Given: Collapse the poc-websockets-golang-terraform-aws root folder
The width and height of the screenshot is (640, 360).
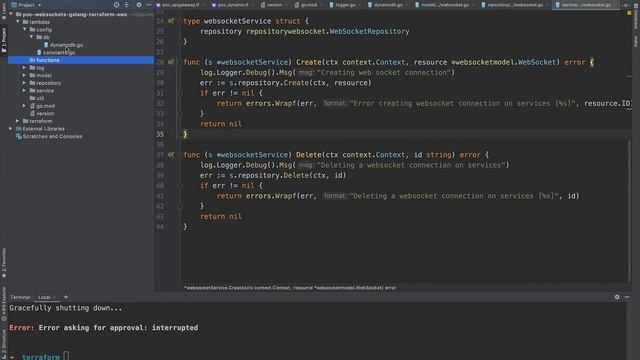Looking at the screenshot, I should click(x=11, y=14).
